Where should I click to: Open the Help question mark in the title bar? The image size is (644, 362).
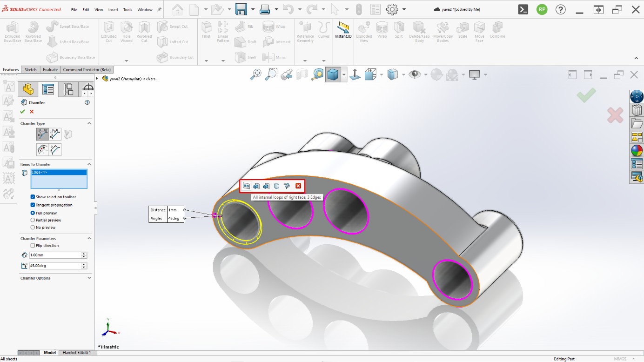click(561, 9)
